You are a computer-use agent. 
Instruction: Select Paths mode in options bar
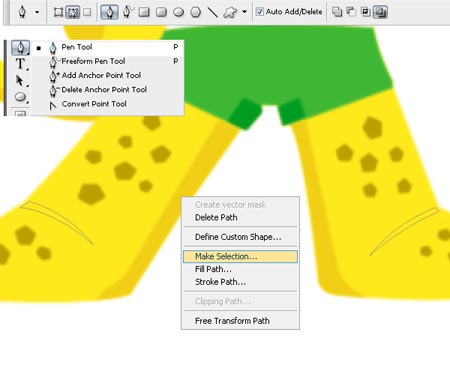click(x=73, y=13)
